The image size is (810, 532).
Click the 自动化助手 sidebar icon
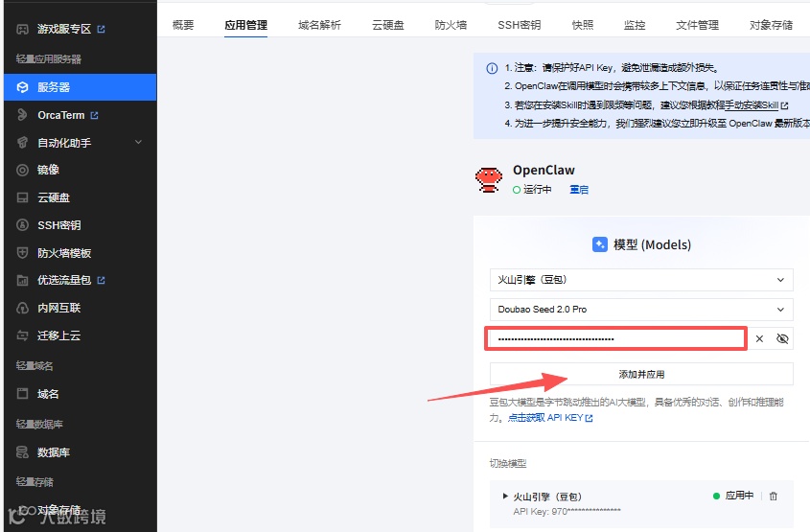(22, 143)
